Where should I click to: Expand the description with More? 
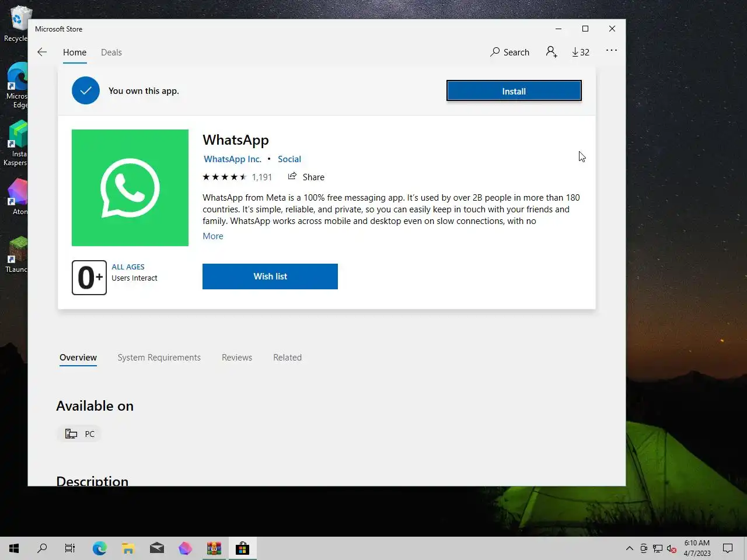213,236
